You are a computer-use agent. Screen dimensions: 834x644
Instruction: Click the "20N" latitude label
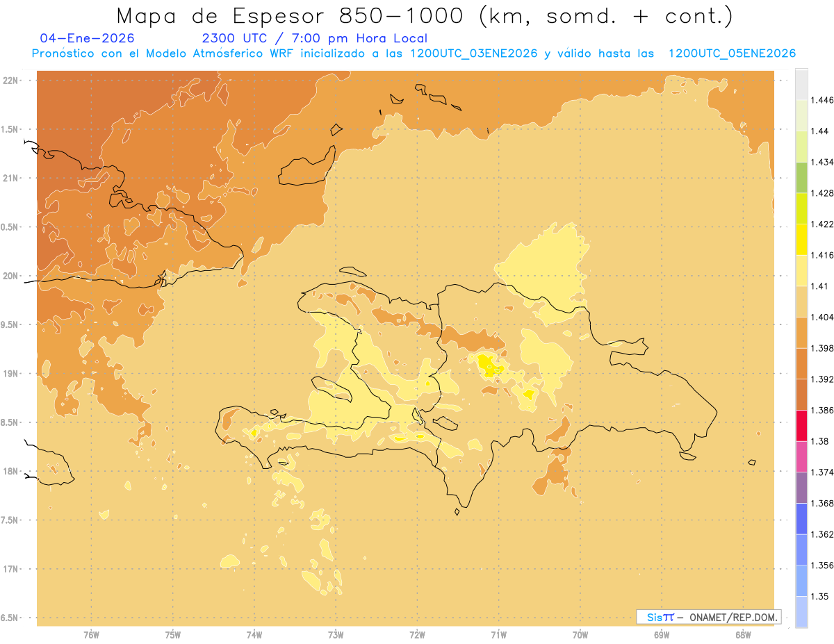[x=12, y=276]
